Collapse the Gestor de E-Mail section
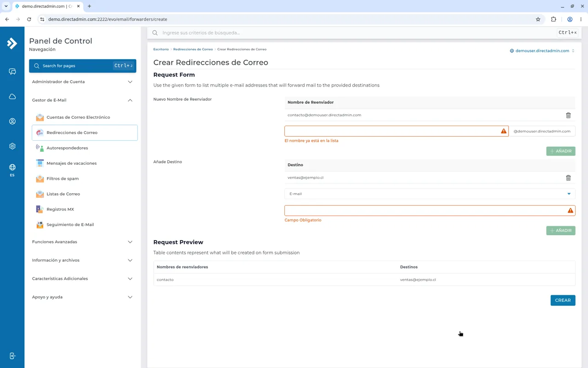The width and height of the screenshot is (588, 368). [83, 100]
